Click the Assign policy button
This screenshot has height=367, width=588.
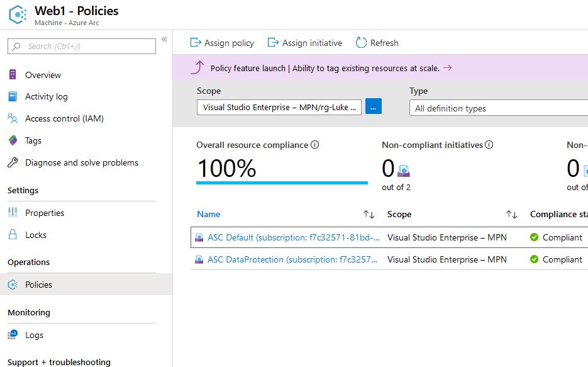click(222, 43)
